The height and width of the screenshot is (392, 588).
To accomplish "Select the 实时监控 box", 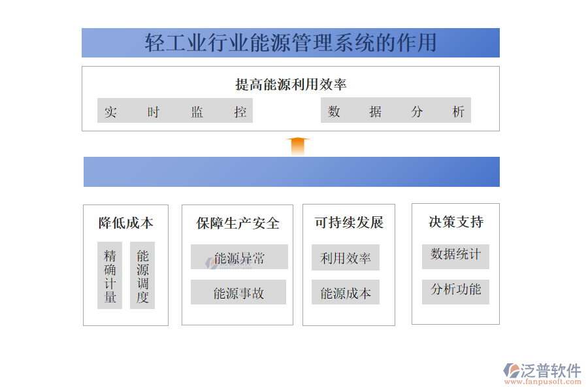I will tap(175, 111).
